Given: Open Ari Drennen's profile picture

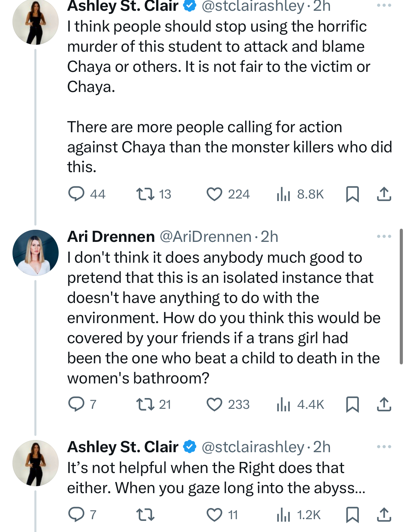Looking at the screenshot, I should pos(35,253).
